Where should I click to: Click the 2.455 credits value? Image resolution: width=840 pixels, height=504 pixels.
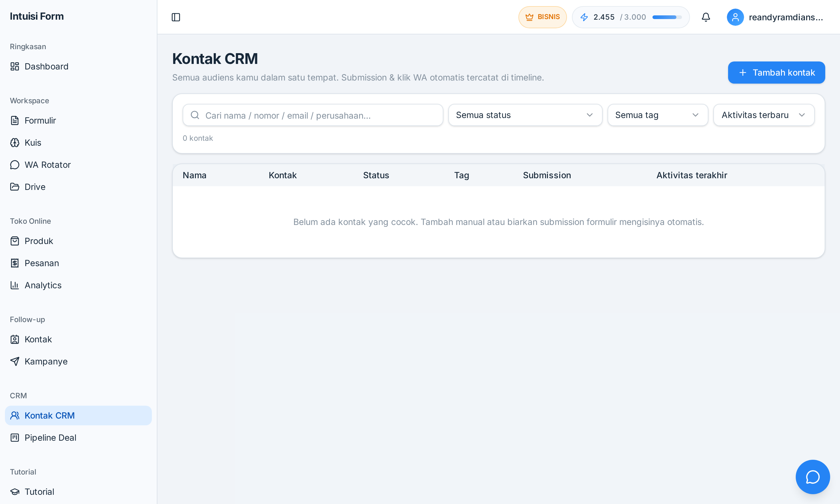pyautogui.click(x=604, y=17)
